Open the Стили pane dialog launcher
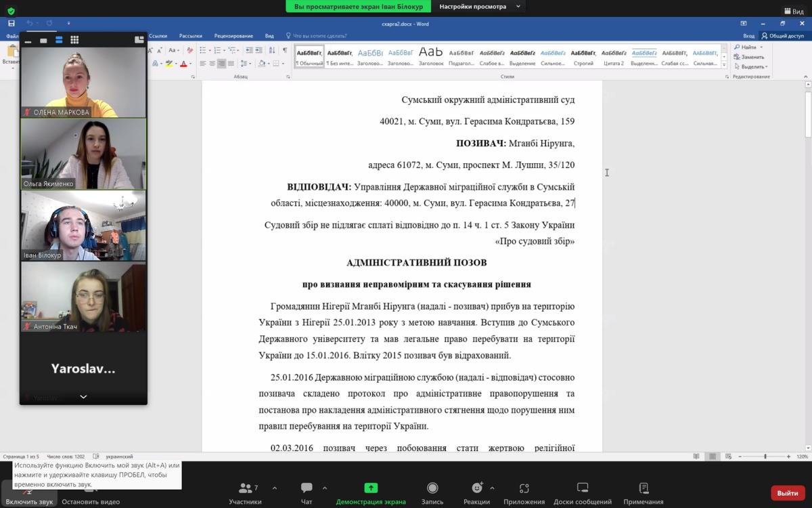 coord(727,77)
